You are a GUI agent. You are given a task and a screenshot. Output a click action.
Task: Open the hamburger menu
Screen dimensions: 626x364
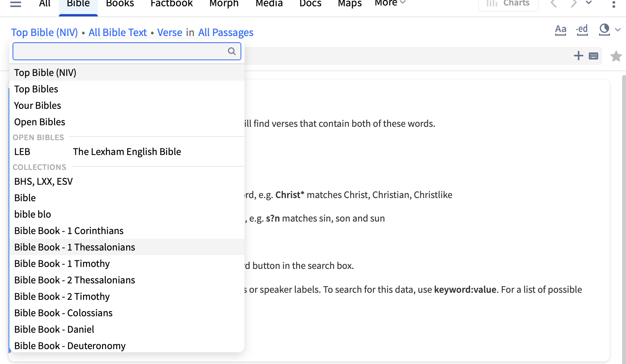tap(16, 5)
